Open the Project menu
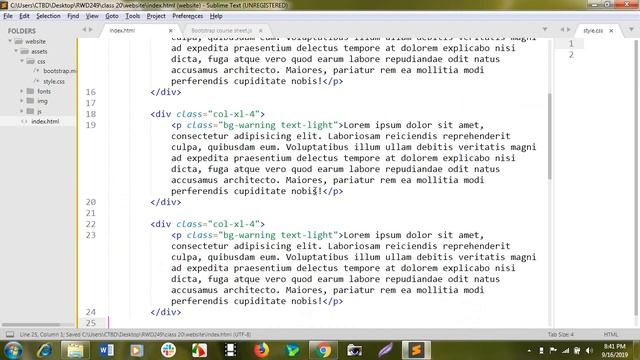 156,16
